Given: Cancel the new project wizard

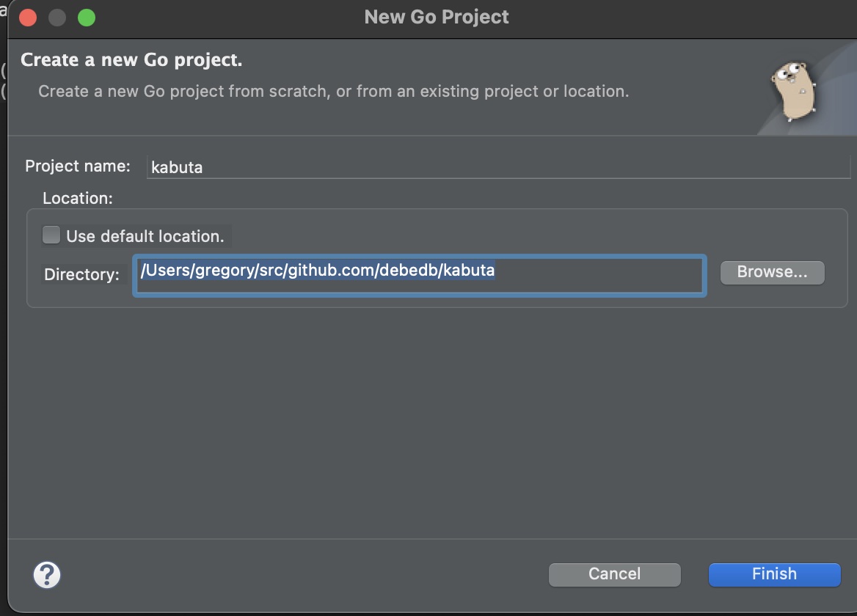Looking at the screenshot, I should point(614,574).
